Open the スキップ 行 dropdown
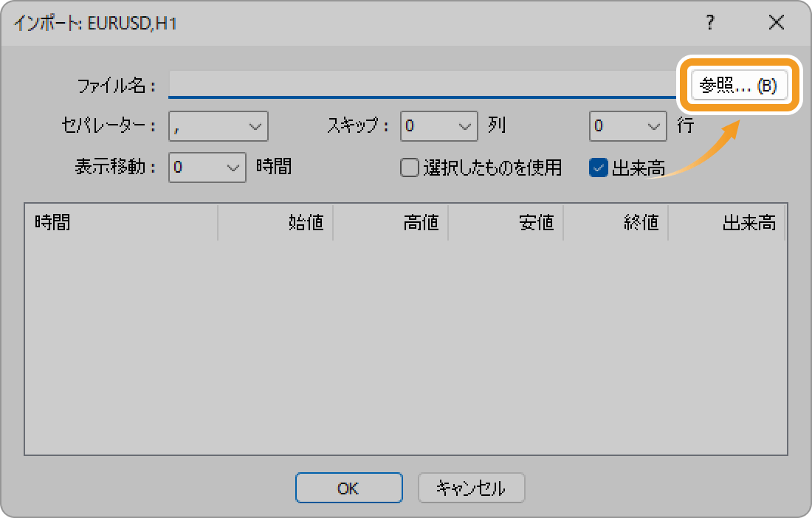Image resolution: width=812 pixels, height=518 pixels. pos(627,125)
